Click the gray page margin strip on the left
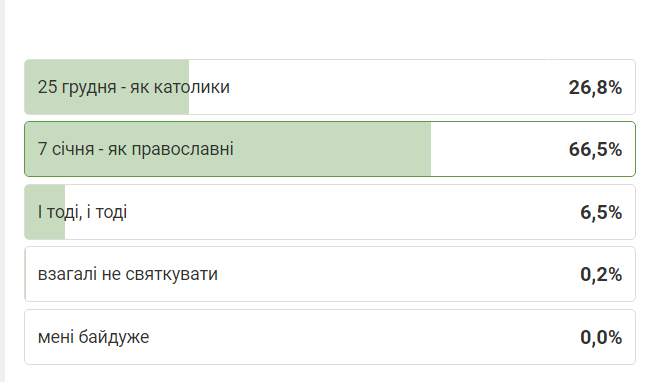The height and width of the screenshot is (382, 652). (2, 191)
